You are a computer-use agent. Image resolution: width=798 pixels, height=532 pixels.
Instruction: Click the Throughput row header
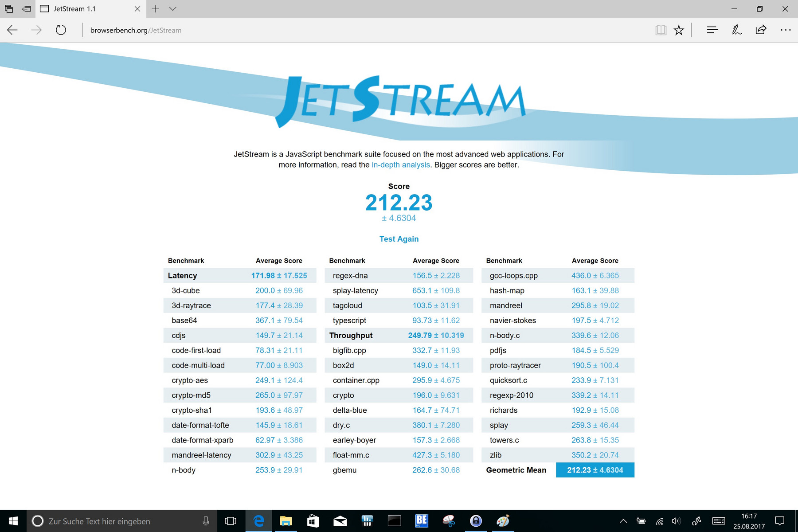[x=351, y=336]
